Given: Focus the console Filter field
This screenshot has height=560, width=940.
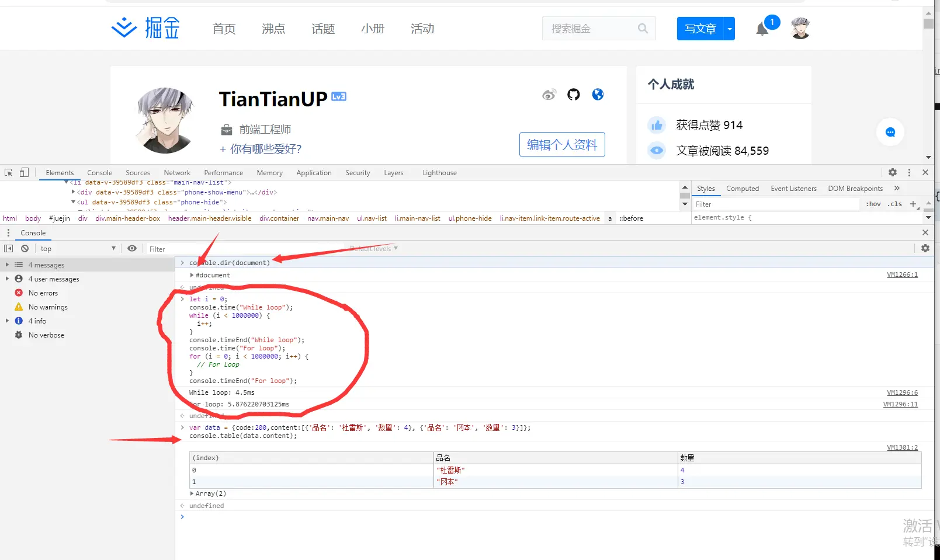Looking at the screenshot, I should [x=245, y=249].
